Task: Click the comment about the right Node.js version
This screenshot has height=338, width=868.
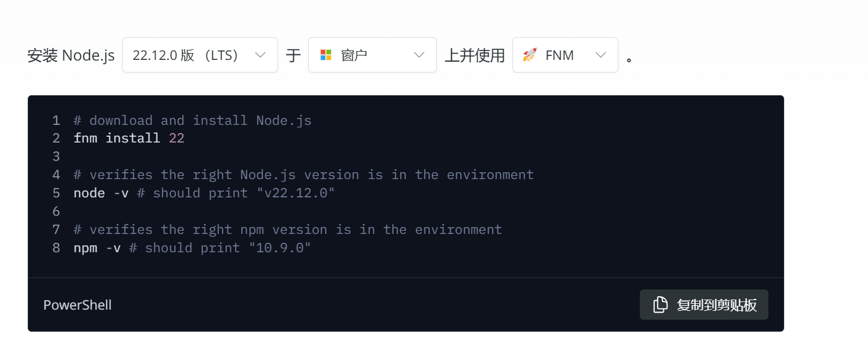Action: pos(304,175)
